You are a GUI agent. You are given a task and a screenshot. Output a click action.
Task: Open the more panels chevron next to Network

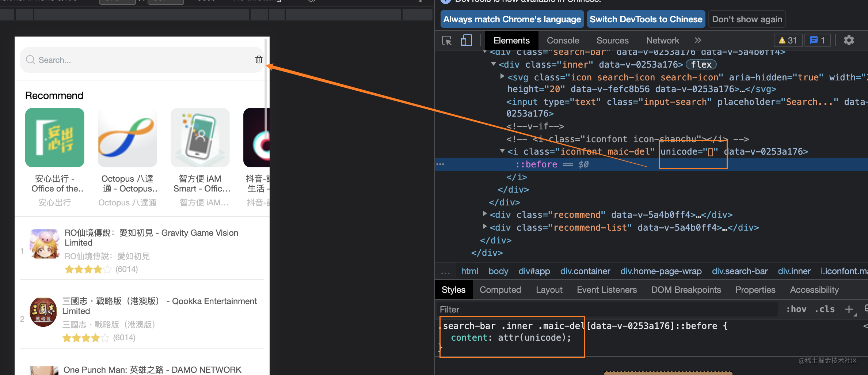click(698, 40)
